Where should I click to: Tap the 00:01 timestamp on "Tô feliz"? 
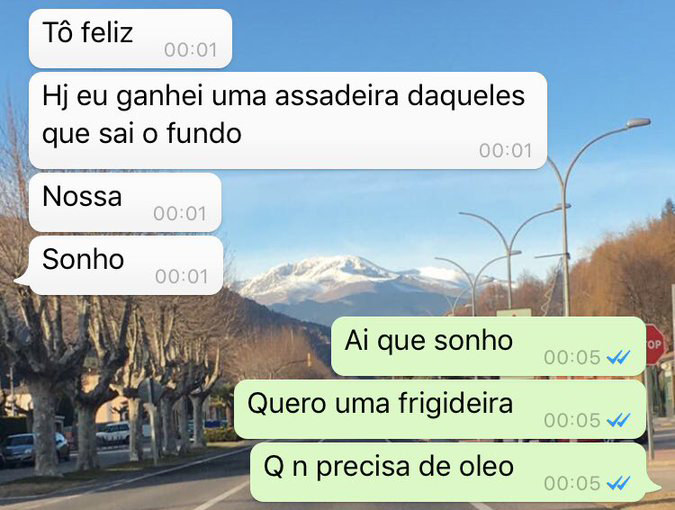pyautogui.click(x=190, y=50)
